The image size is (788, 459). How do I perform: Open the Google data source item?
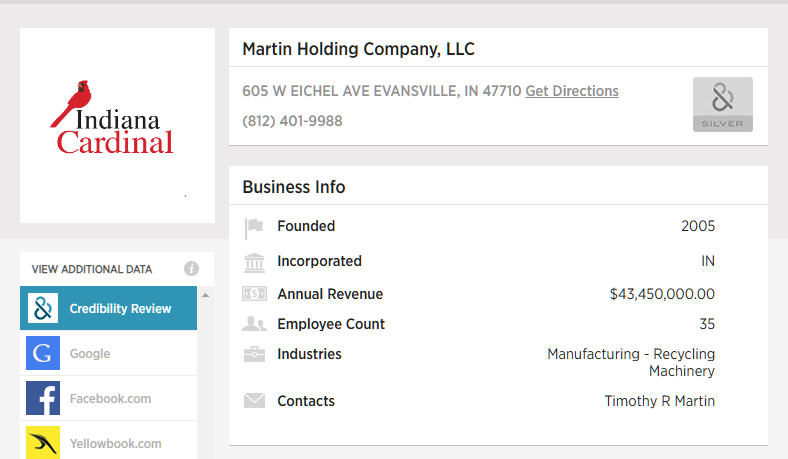pos(90,354)
